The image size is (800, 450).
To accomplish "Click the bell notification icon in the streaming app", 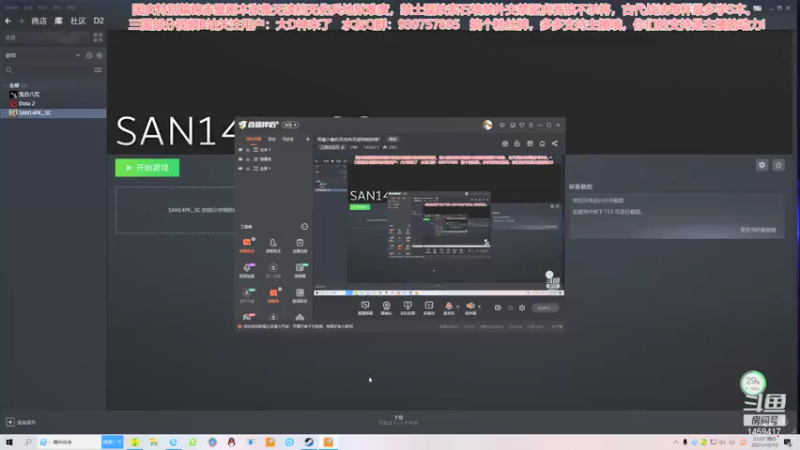I will (x=542, y=143).
